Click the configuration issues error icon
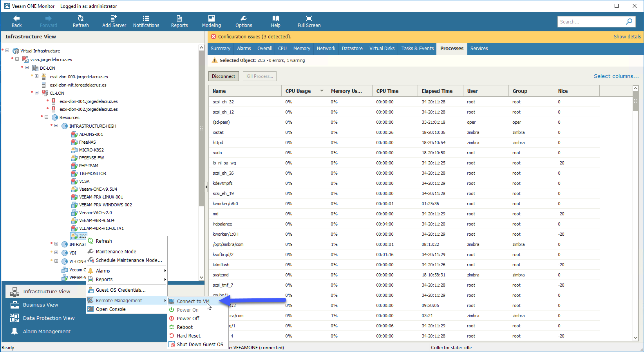 click(x=213, y=36)
